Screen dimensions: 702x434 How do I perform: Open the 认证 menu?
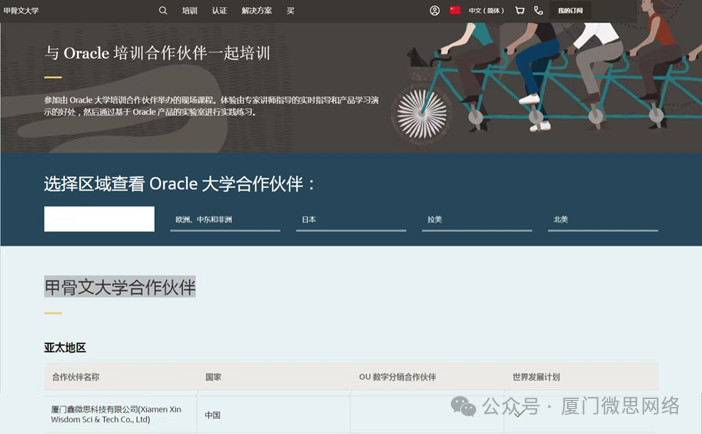tap(219, 10)
